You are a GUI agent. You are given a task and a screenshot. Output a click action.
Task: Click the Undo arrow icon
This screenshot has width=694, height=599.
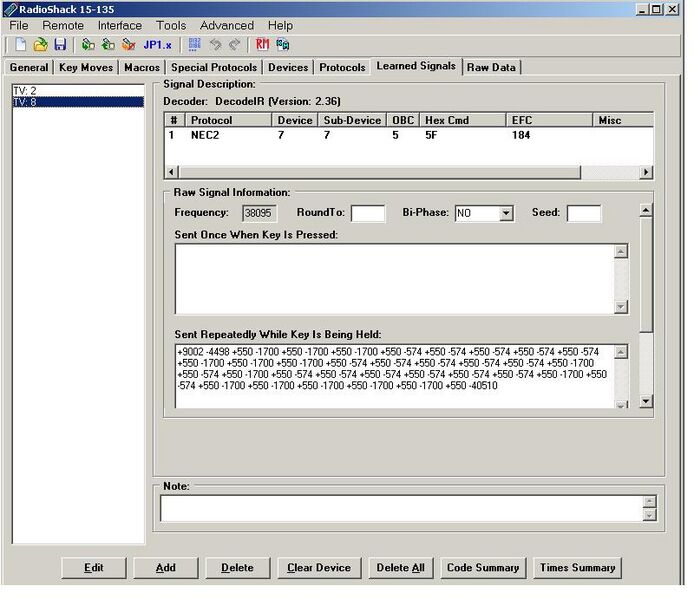click(x=216, y=45)
